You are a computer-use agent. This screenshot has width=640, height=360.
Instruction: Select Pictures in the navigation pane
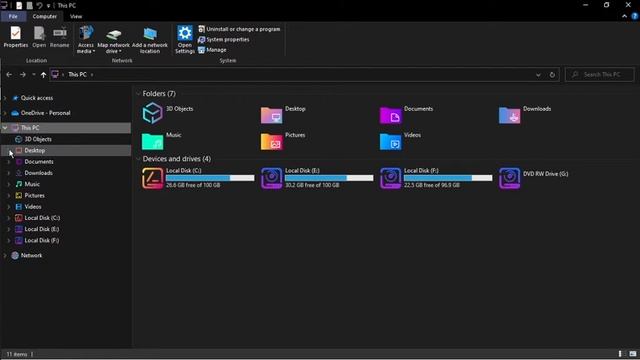coord(34,196)
